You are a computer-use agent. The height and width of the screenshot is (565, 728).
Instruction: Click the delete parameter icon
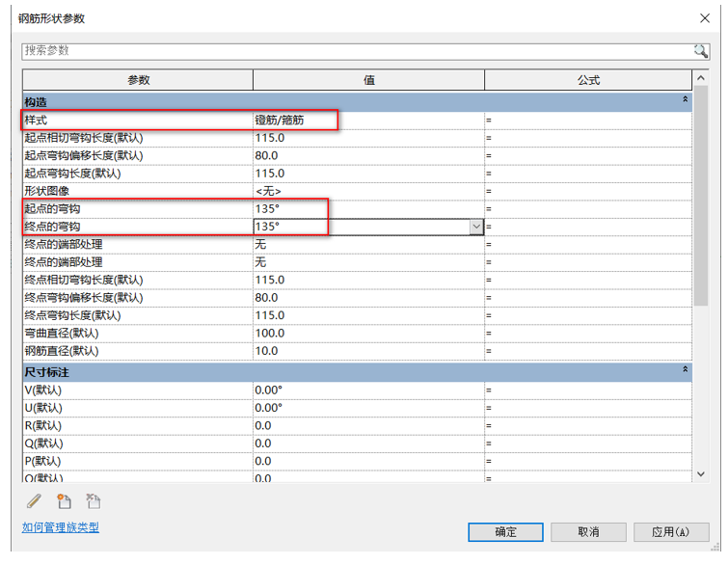tap(94, 501)
